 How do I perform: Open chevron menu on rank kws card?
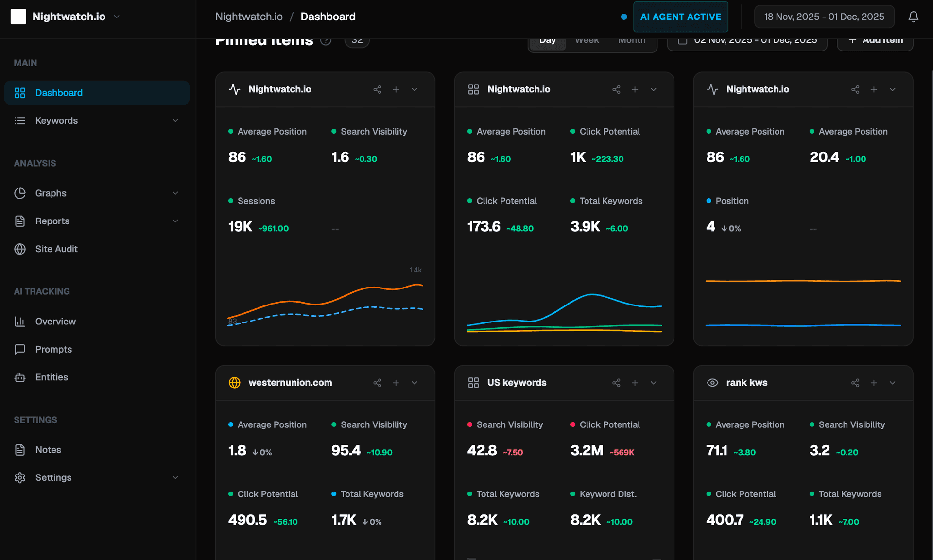tap(892, 383)
